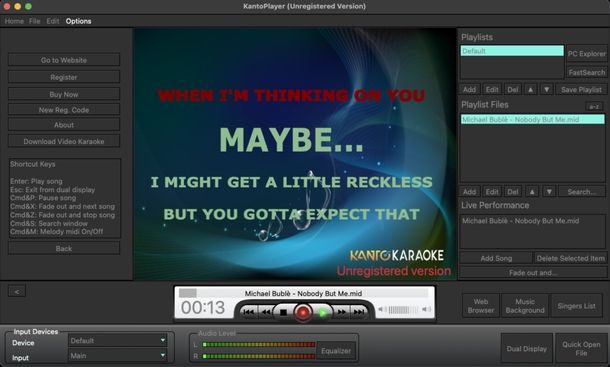The image size is (610, 367).
Task: Open the Options menu
Action: (78, 21)
